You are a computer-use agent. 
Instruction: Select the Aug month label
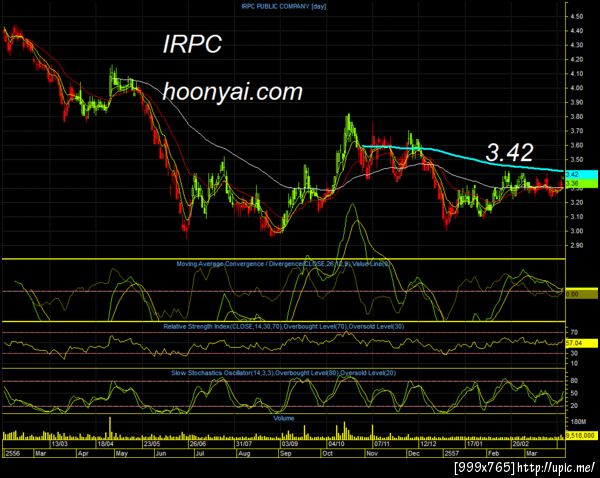244,454
